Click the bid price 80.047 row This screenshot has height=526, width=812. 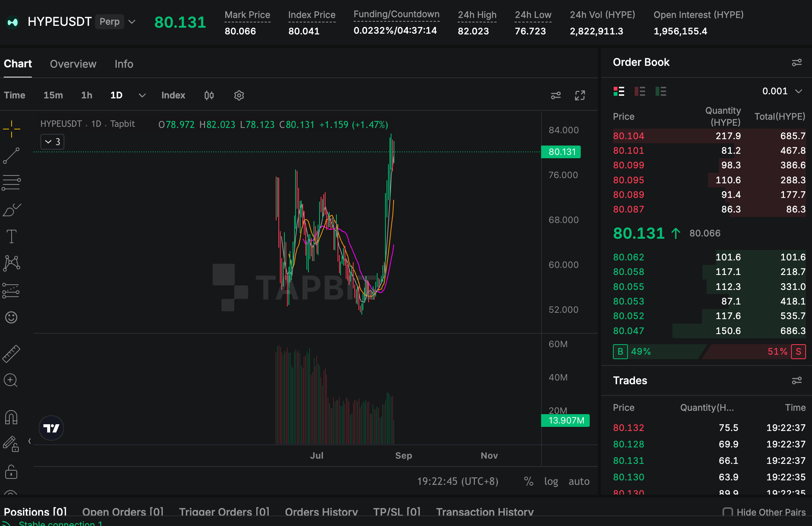709,331
